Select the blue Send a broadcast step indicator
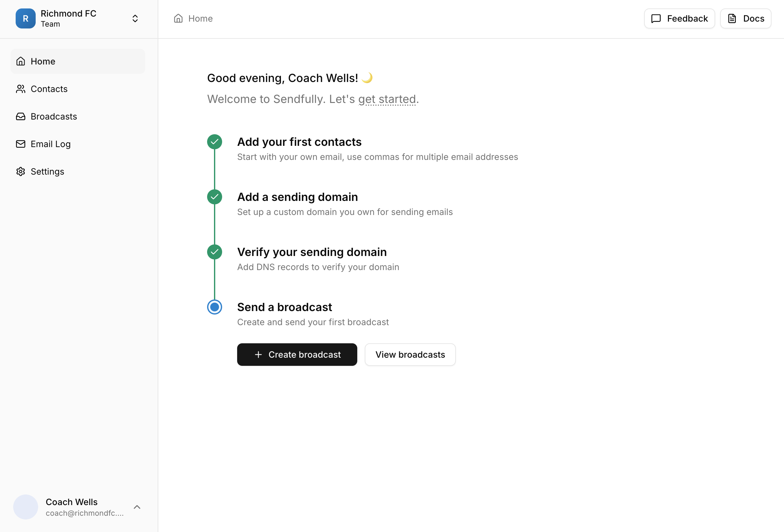This screenshot has width=784, height=532. [x=215, y=307]
